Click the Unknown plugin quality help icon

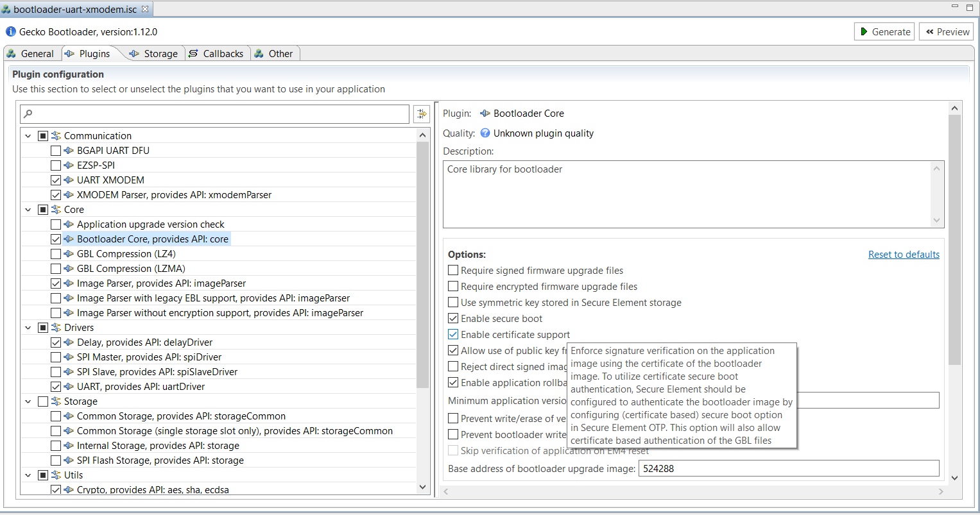485,133
